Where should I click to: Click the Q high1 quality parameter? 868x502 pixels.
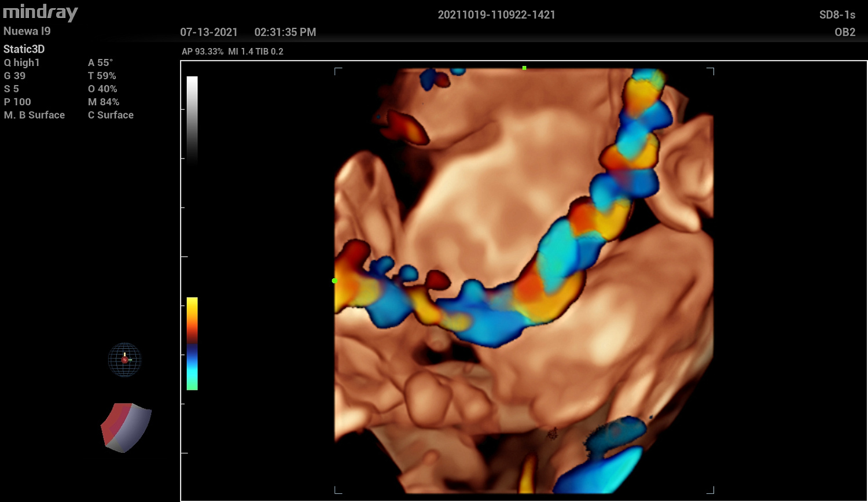tap(22, 62)
